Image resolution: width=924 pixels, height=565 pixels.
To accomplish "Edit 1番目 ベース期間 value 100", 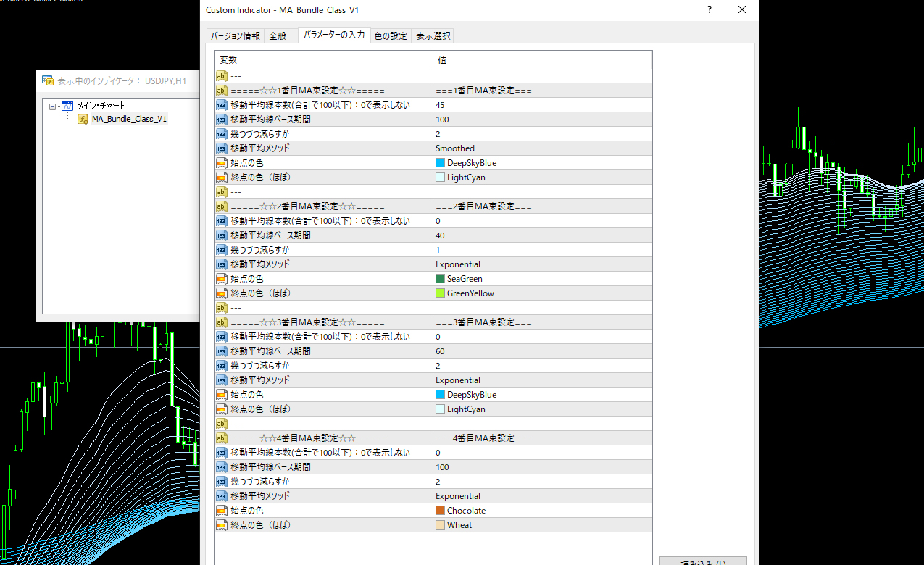I will 542,120.
